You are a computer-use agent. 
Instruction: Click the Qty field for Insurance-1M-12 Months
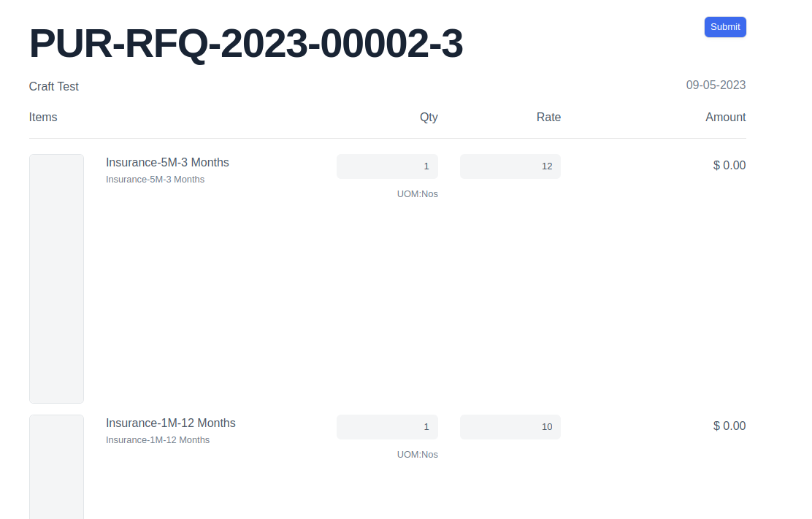[387, 426]
